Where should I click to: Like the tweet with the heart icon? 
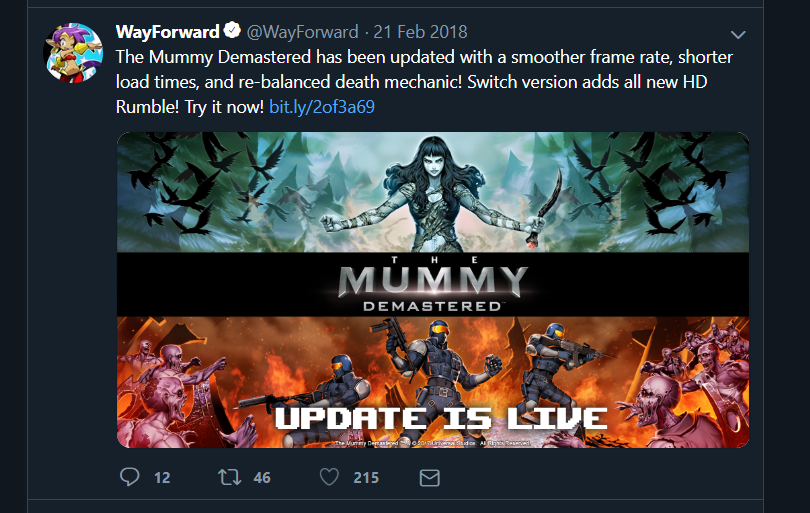click(x=329, y=477)
